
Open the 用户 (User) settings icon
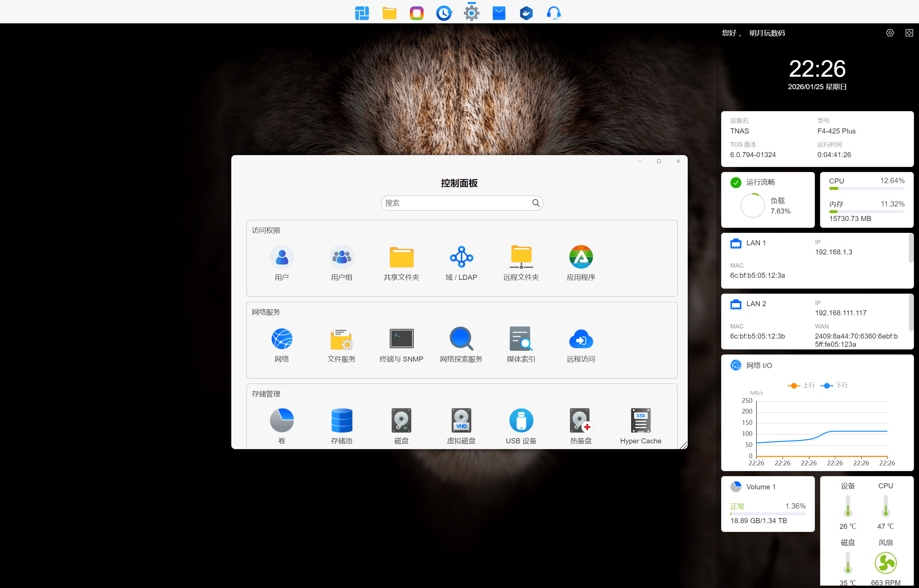(x=282, y=257)
